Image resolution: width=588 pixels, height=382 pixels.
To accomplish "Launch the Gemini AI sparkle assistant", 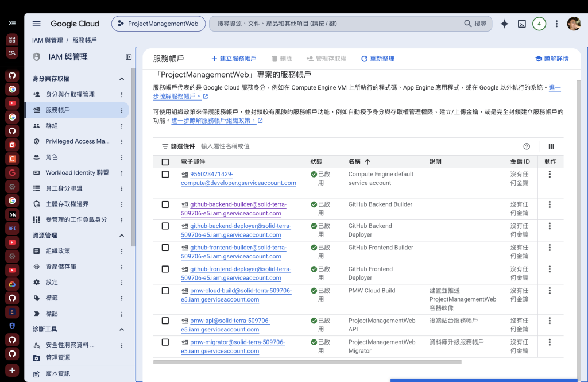I will 504,24.
